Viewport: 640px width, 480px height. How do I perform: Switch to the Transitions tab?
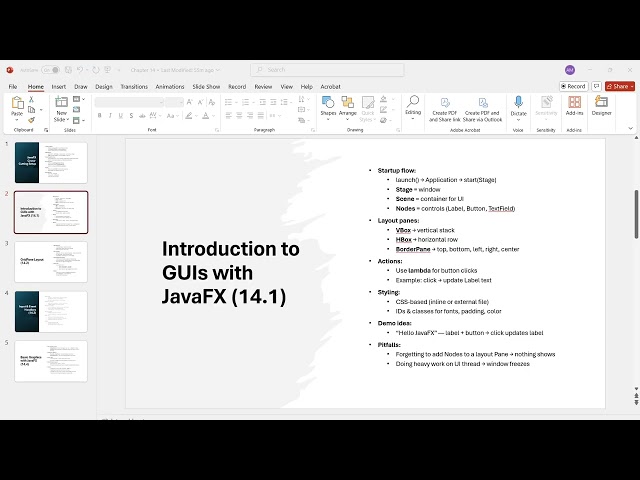coord(134,87)
